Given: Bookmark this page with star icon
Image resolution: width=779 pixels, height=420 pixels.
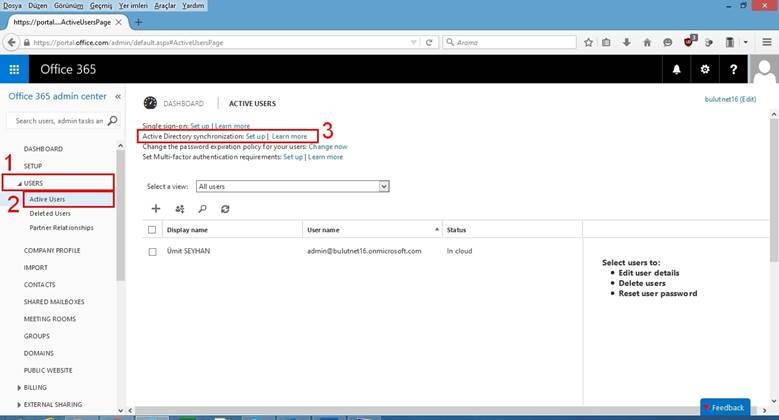Looking at the screenshot, I should tap(588, 42).
